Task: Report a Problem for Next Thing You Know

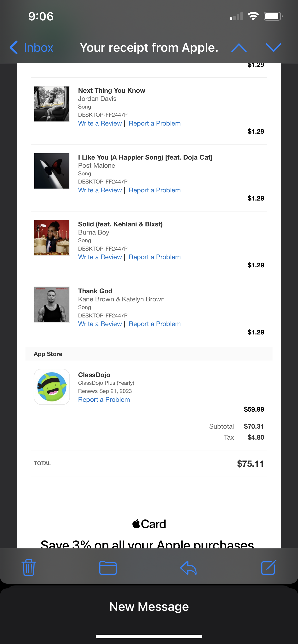Action: tap(155, 123)
